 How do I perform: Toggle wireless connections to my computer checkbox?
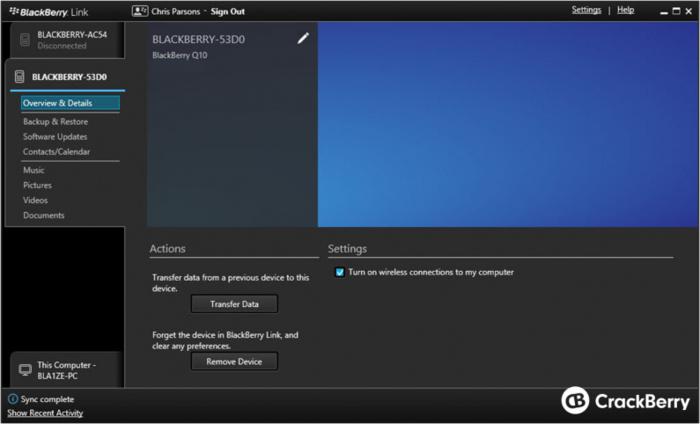340,272
